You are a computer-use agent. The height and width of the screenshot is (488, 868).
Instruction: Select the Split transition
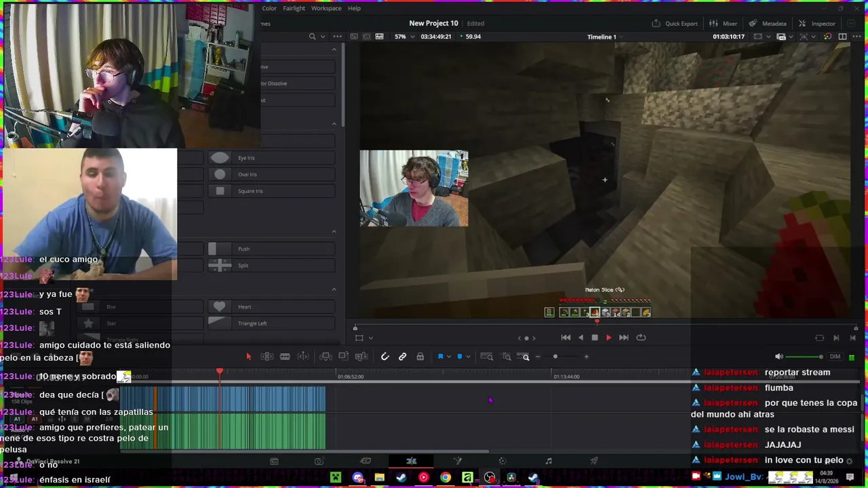point(271,266)
